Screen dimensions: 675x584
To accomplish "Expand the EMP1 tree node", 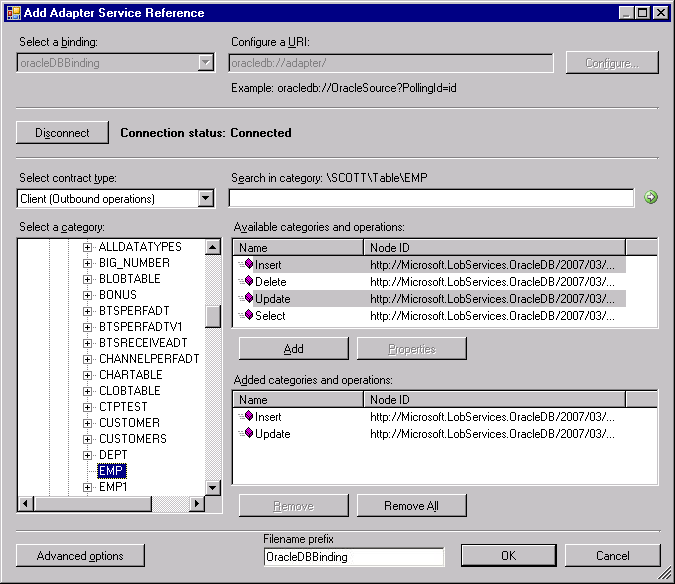I will click(x=87, y=487).
